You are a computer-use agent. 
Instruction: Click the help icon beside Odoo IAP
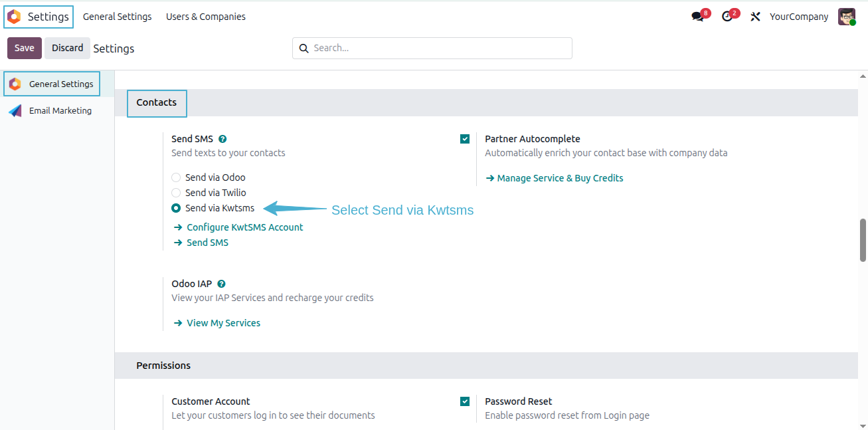point(221,284)
